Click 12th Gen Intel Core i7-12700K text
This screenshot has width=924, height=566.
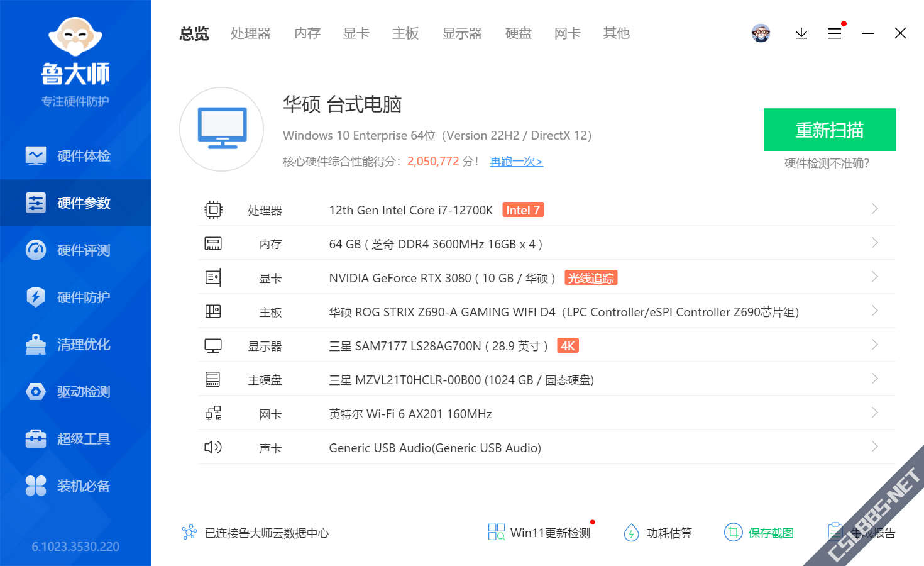click(x=411, y=210)
